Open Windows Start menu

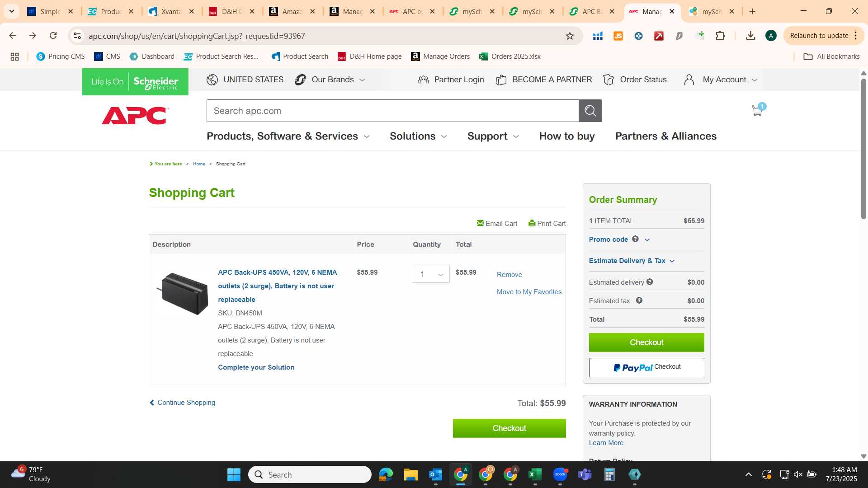pos(234,474)
